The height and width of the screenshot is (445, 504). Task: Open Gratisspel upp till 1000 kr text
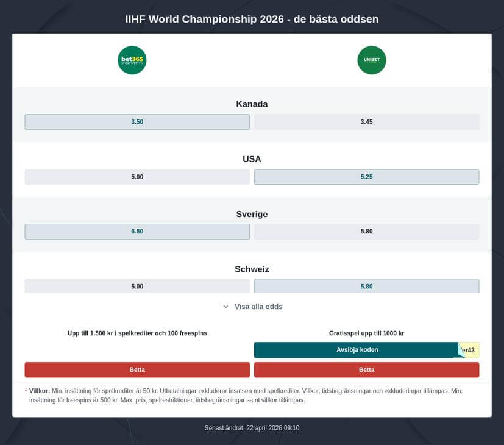tap(366, 333)
